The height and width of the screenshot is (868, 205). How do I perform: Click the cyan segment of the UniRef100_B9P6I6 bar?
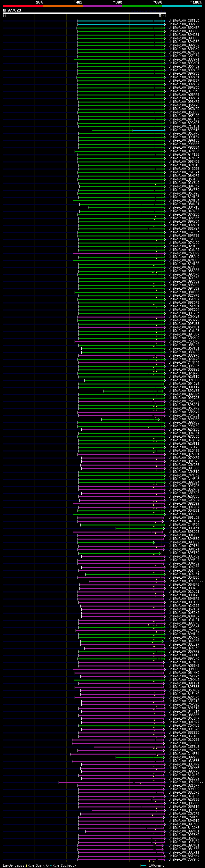149,130
